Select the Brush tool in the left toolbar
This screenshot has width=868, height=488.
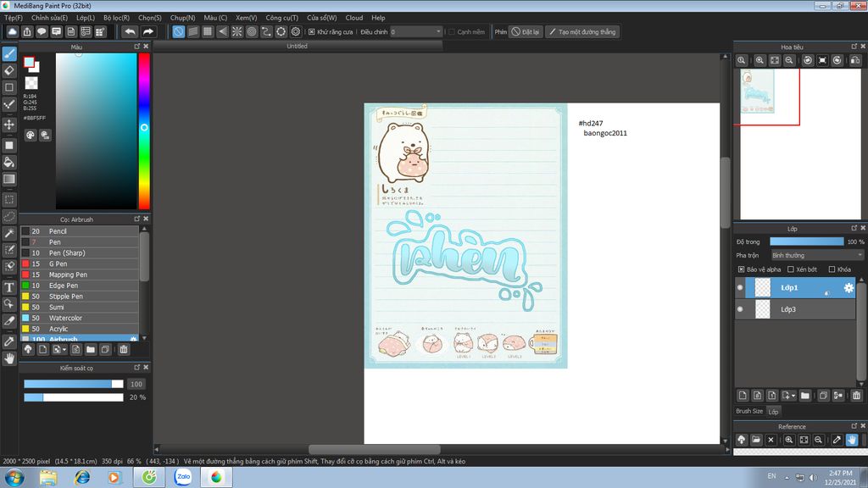(x=9, y=53)
